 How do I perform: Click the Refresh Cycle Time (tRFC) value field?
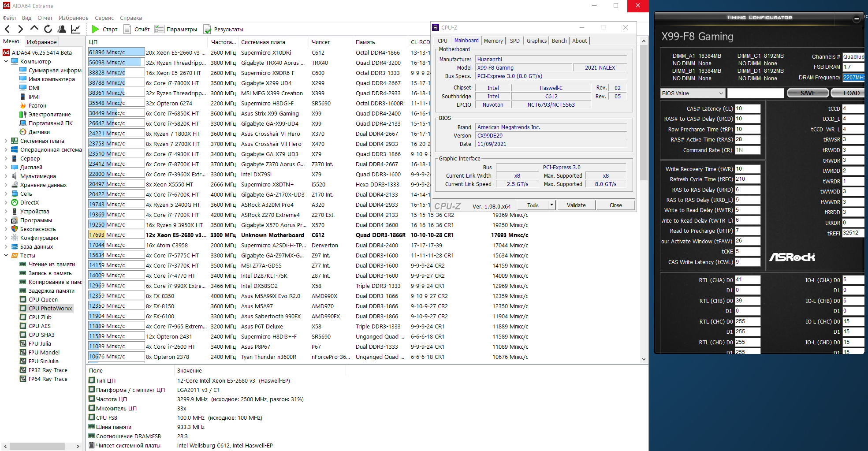[748, 179]
